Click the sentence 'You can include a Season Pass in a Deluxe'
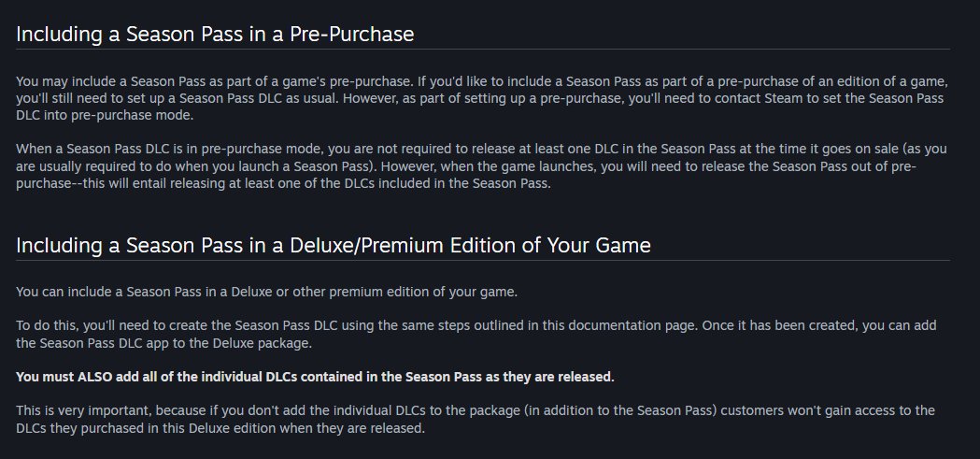 [x=267, y=292]
